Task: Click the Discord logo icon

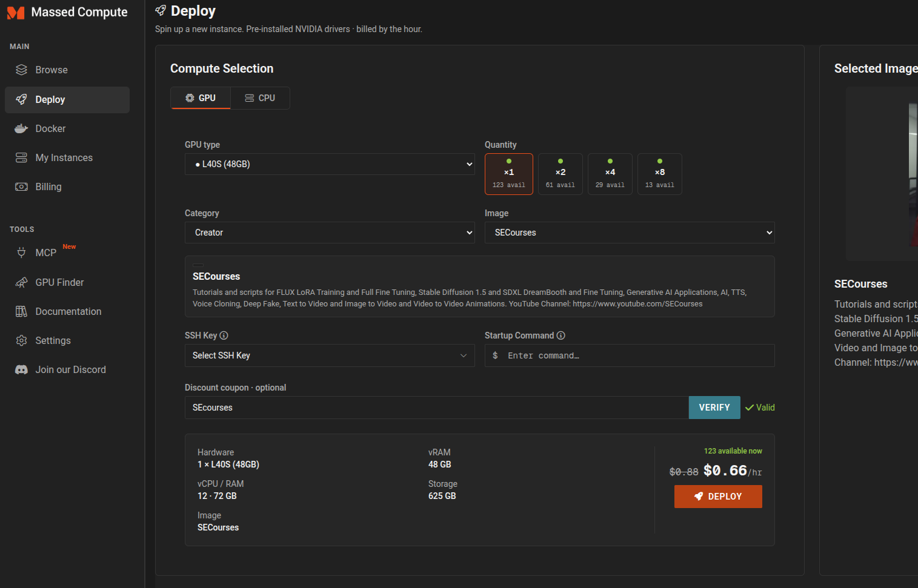Action: [21, 369]
